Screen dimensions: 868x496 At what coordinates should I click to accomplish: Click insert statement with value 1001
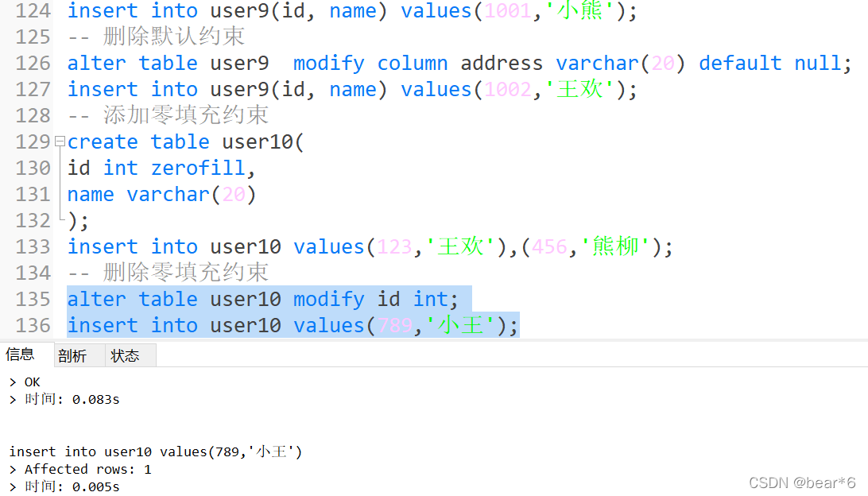pyautogui.click(x=352, y=10)
